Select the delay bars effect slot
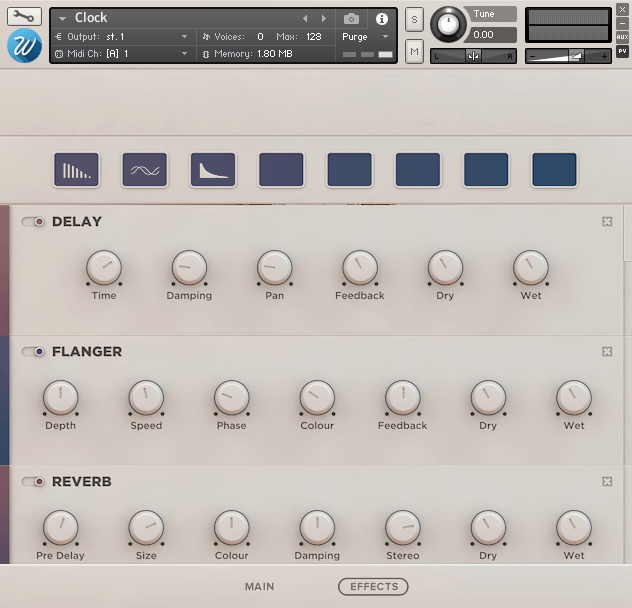 [76, 171]
